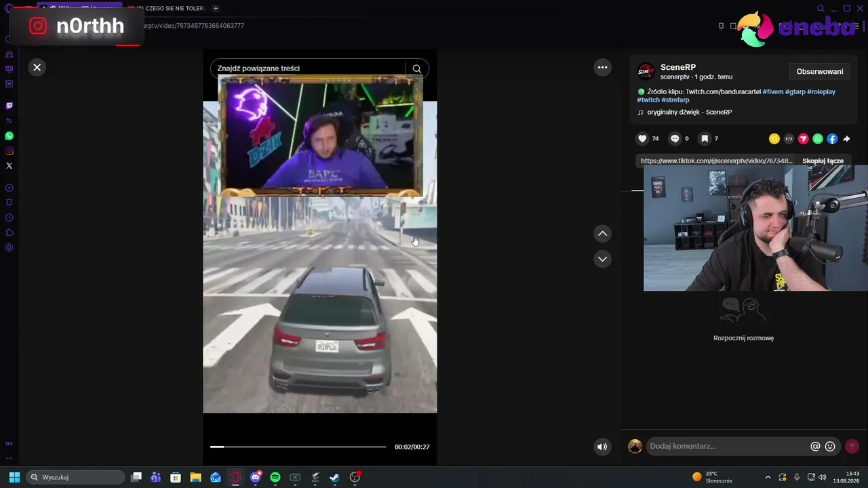The image size is (868, 488).
Task: Open comments with the speech bubble icon
Action: [675, 139]
